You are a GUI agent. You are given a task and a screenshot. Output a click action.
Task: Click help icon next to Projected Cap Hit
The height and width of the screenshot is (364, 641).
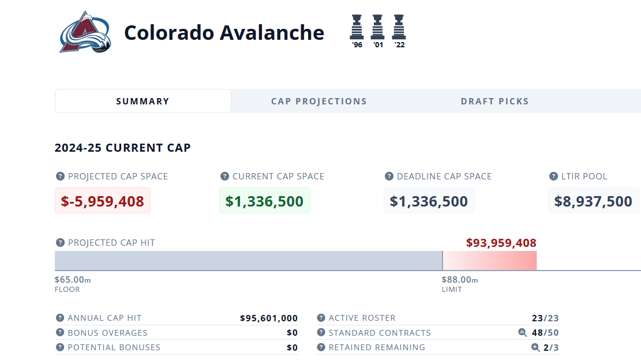(x=60, y=243)
